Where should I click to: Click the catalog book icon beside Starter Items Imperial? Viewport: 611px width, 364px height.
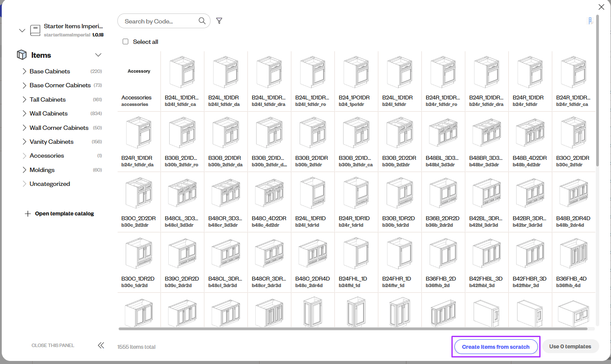pyautogui.click(x=35, y=30)
